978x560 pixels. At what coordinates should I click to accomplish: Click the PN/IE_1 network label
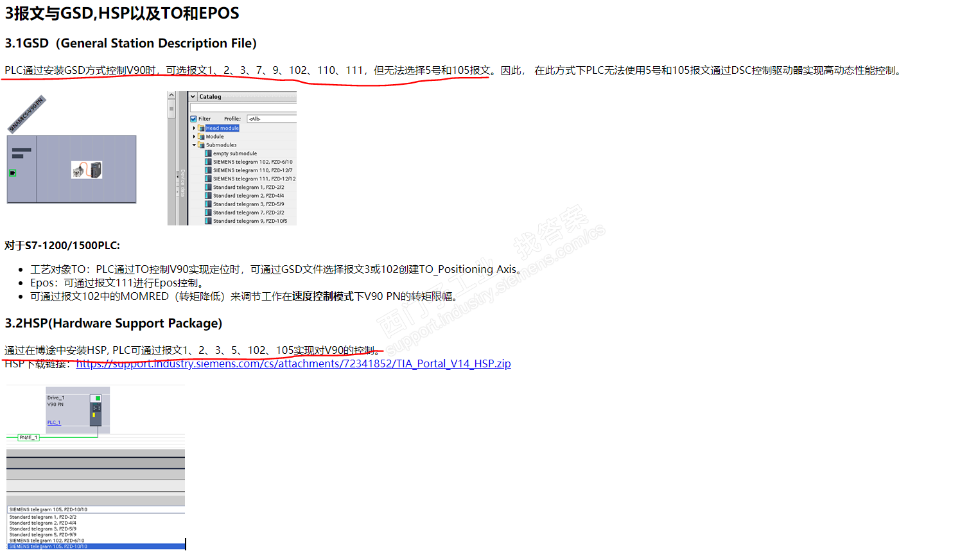point(29,437)
